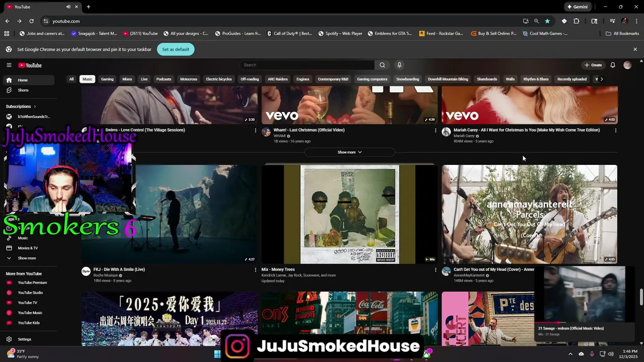Bookmark star icon in address bar
This screenshot has width=644, height=362.
click(547, 21)
